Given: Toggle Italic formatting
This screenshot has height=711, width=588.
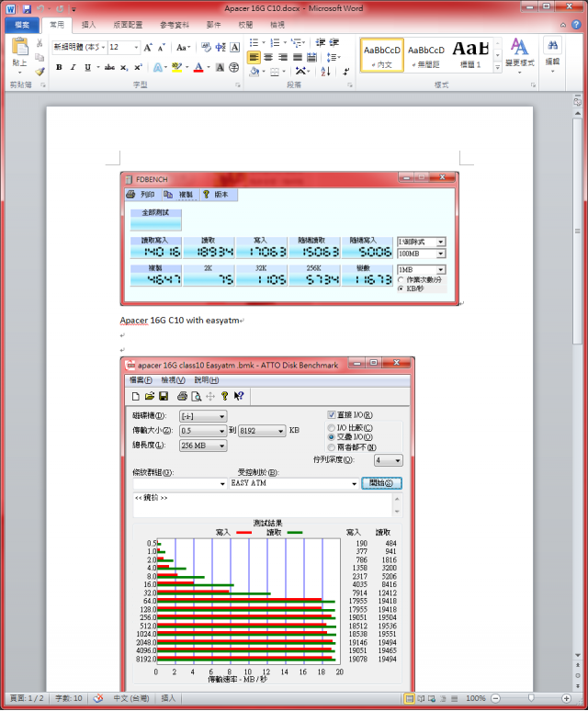Looking at the screenshot, I should [x=73, y=68].
